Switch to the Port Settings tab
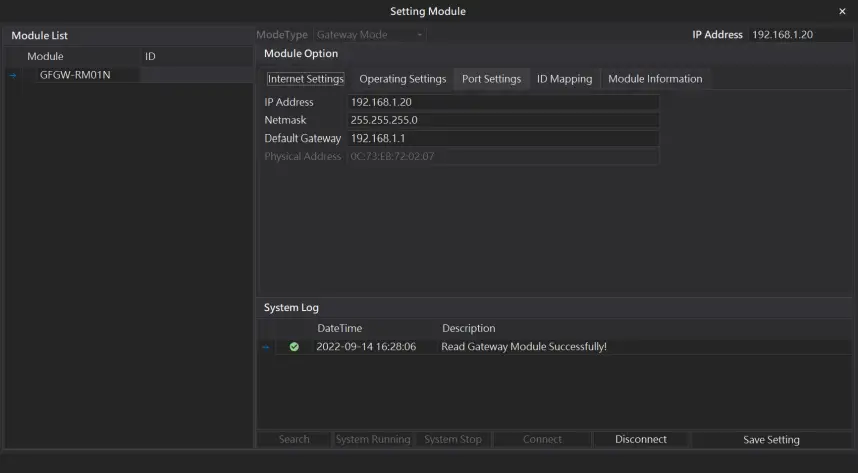Image resolution: width=858 pixels, height=473 pixels. (x=491, y=79)
